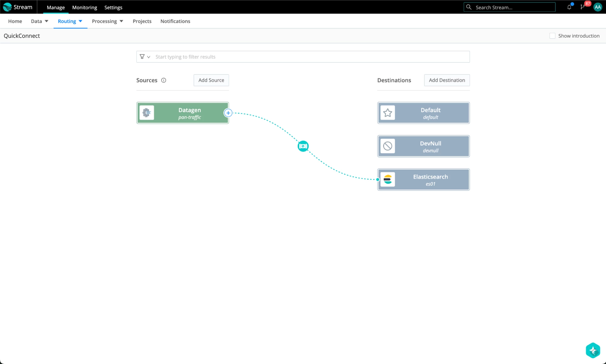Open the Projects menu item

(142, 21)
